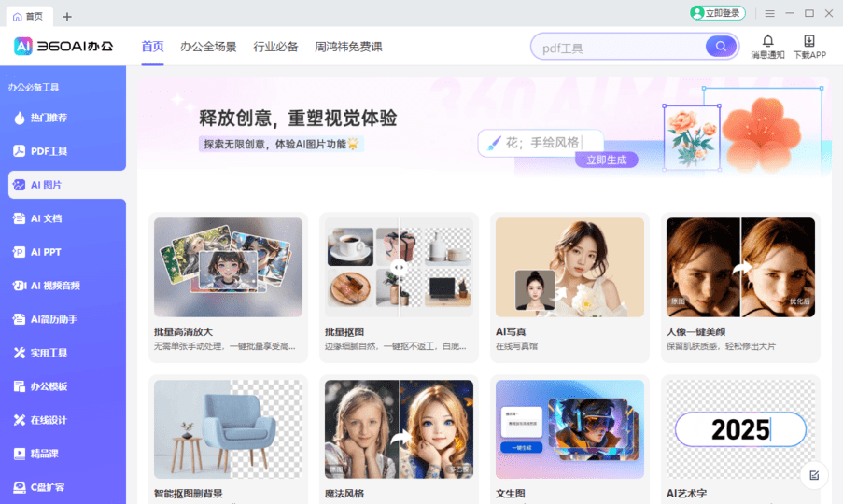843x504 pixels.
Task: Select the 首页 window tab
Action: click(x=30, y=17)
